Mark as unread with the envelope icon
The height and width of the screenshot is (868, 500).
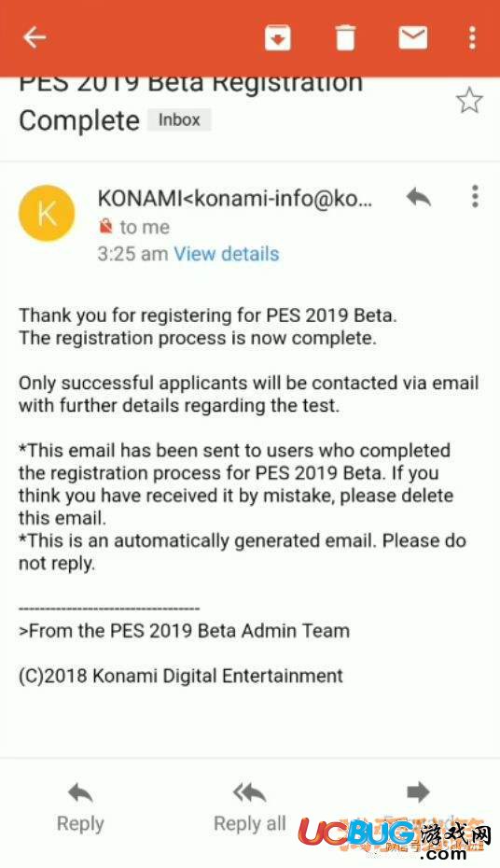point(413,37)
